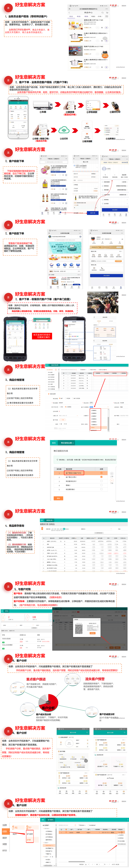Toggle the 启用 checkbox for 客户最近交易价
Image resolution: width=129 pixels, height=868 pixels.
pos(101,477)
